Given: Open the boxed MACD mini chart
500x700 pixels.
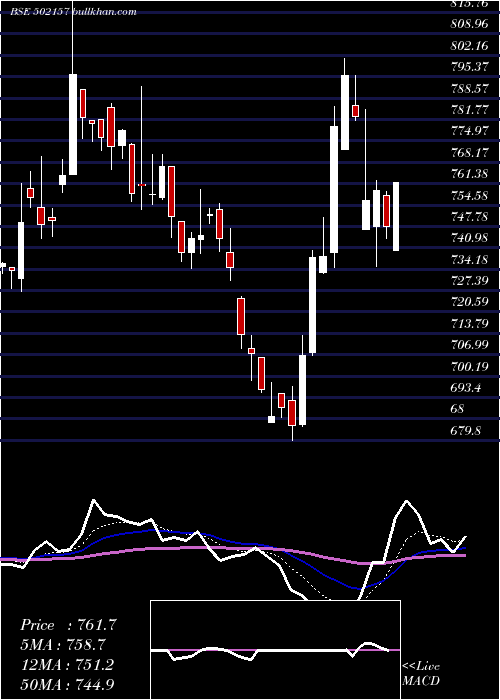Looking at the screenshot, I should tap(275, 650).
